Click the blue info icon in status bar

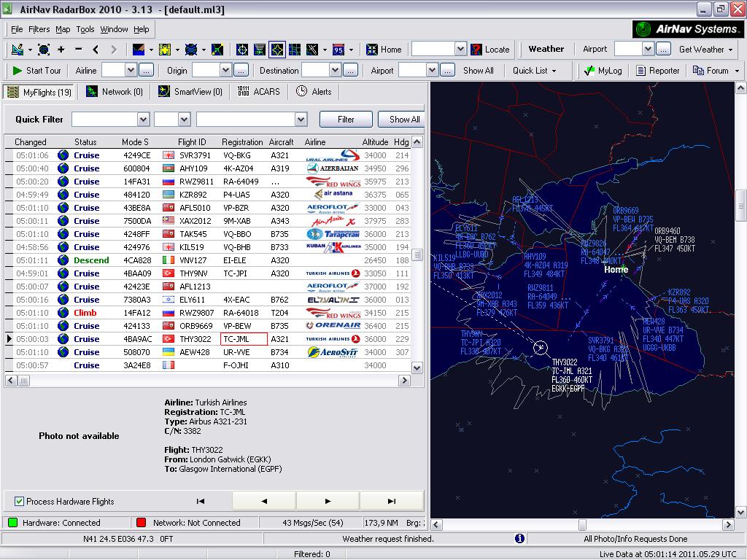pyautogui.click(x=519, y=538)
